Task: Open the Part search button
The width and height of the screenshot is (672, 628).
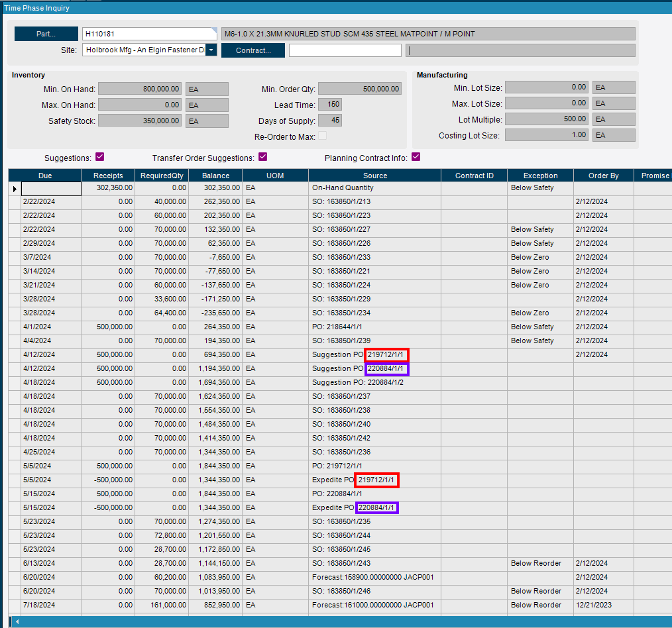Action: click(46, 34)
